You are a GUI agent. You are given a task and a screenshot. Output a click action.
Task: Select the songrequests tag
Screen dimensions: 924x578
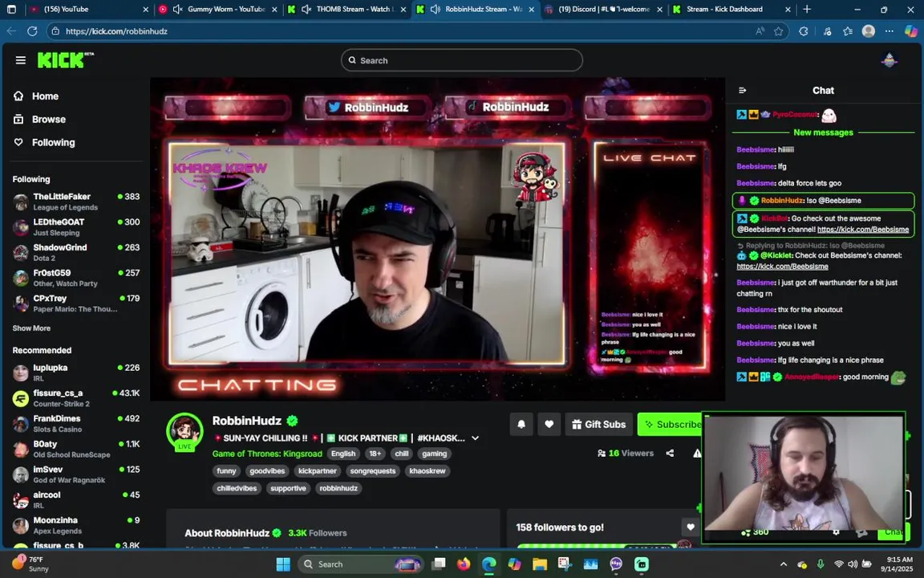pyautogui.click(x=372, y=470)
